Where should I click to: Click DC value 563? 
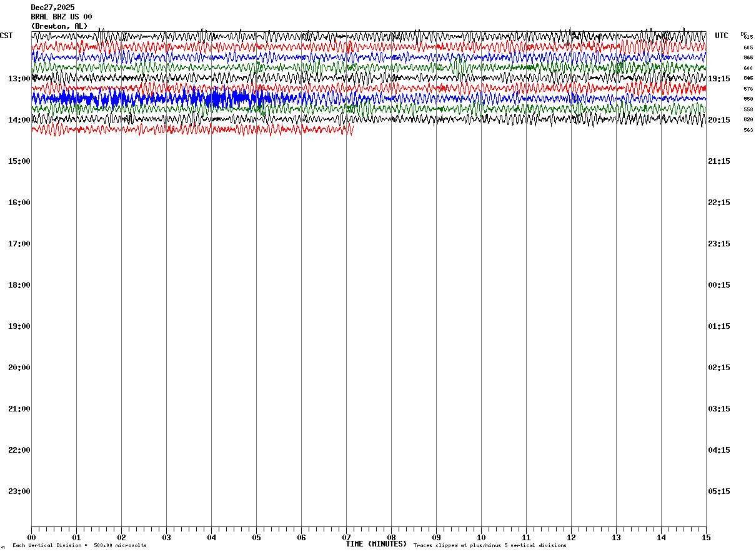point(749,130)
